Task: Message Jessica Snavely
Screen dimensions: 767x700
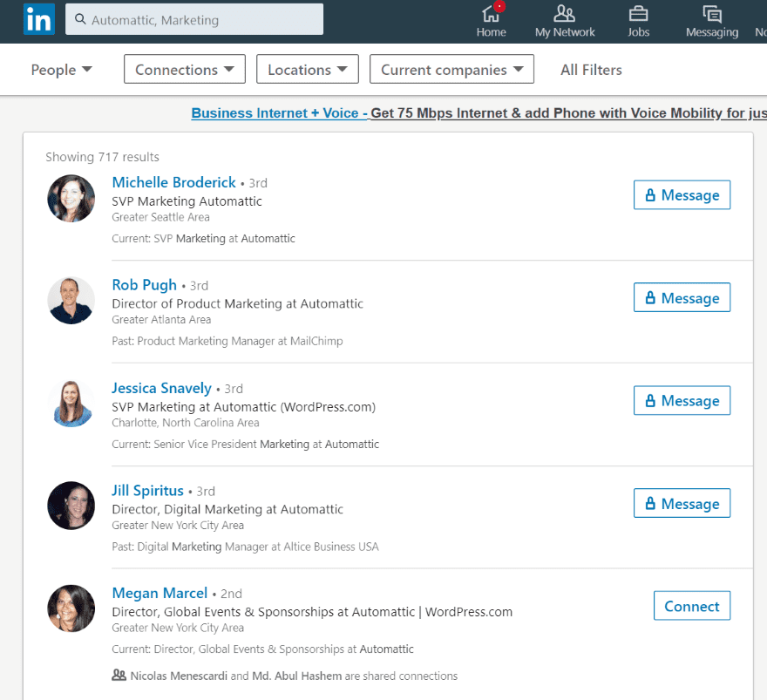Action: click(682, 401)
